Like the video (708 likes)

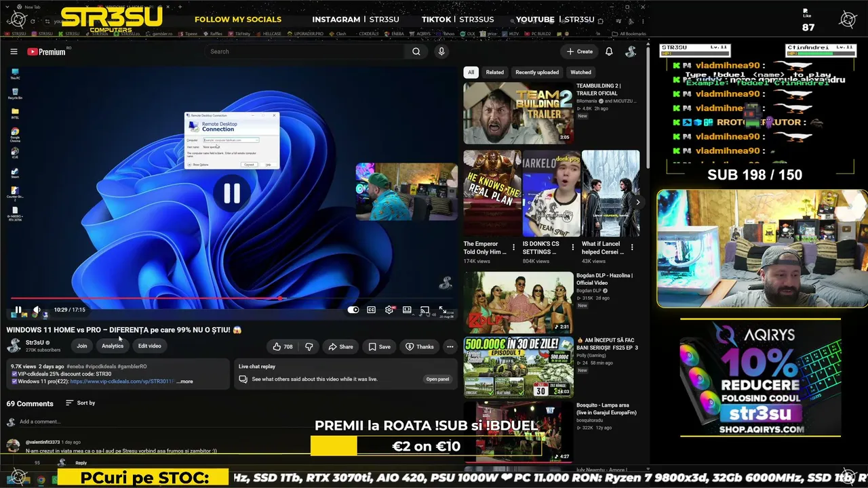point(283,346)
